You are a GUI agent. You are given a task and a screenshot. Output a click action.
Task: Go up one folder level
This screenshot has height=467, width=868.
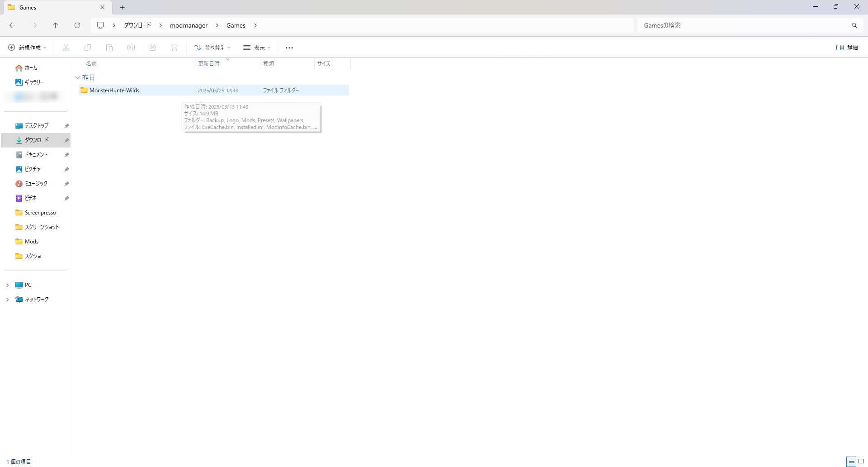(56, 25)
